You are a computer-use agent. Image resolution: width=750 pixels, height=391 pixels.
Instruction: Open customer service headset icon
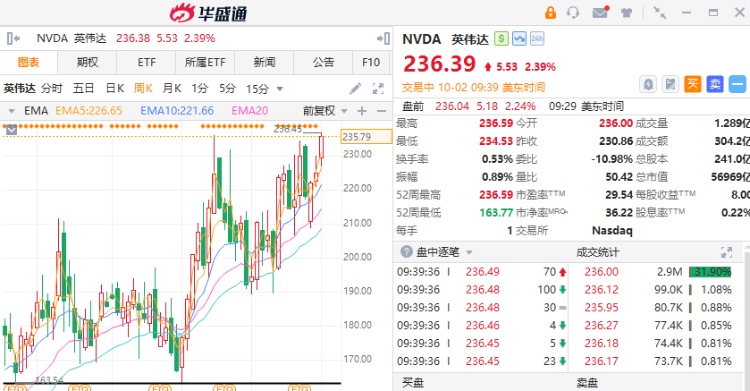point(573,12)
